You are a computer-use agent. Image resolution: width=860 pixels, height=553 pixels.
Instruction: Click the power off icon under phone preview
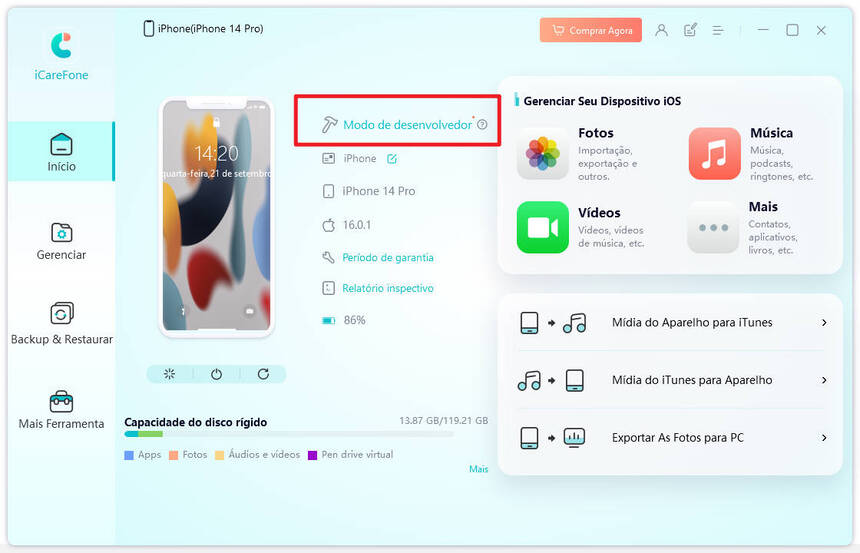[x=217, y=374]
